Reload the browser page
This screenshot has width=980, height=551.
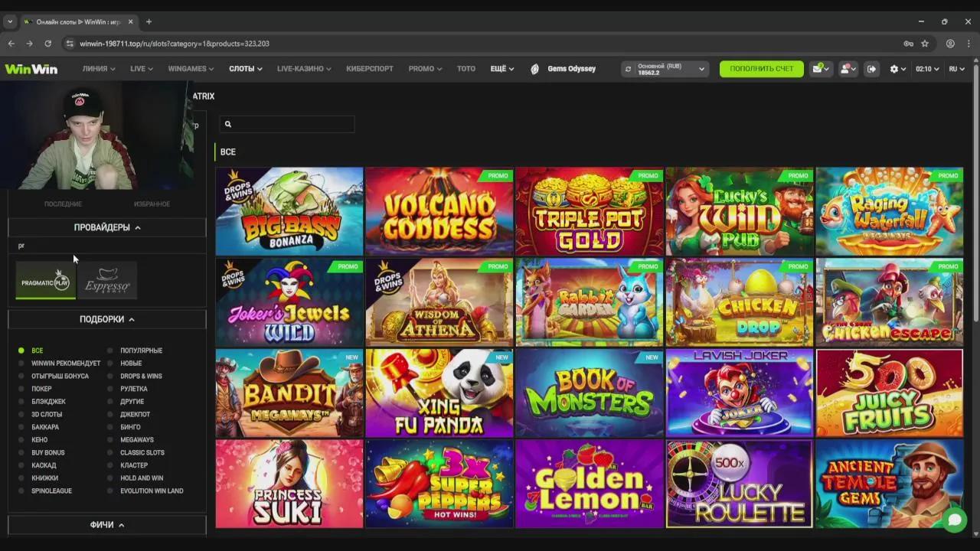[x=47, y=44]
